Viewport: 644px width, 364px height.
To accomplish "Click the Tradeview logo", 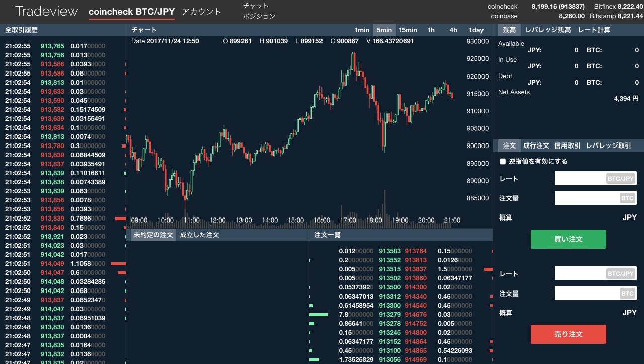I will 47,11.
